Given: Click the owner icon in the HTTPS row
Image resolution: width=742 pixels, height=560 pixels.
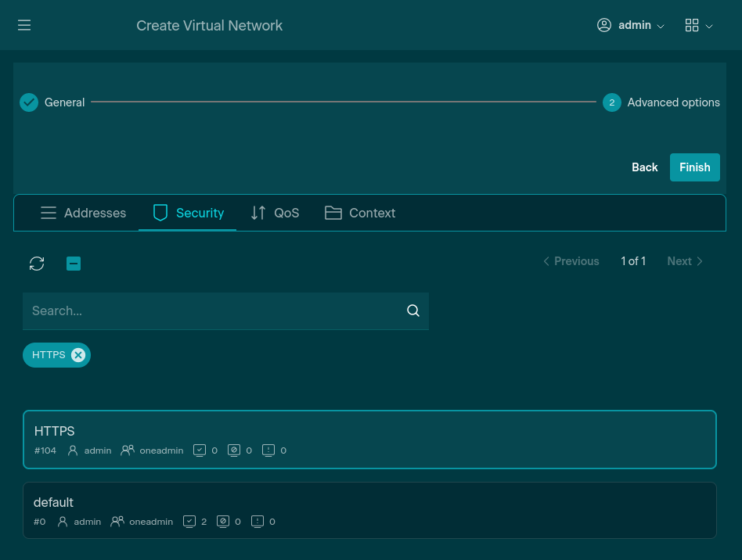Looking at the screenshot, I should point(73,451).
